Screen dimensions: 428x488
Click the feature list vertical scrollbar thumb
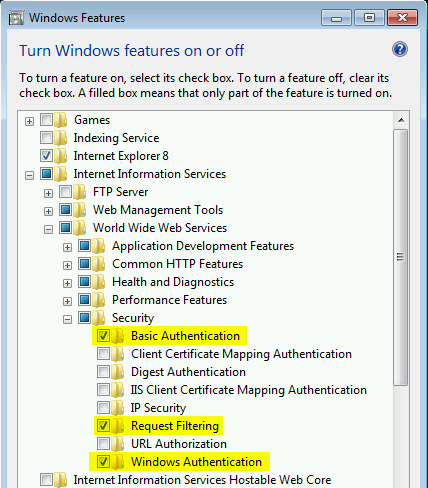pos(401,257)
